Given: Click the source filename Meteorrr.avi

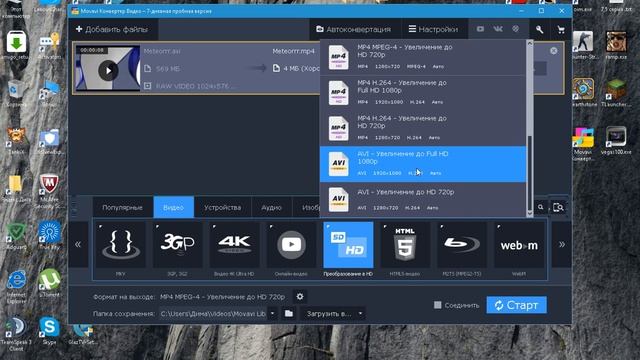Looking at the screenshot, I should click(162, 51).
